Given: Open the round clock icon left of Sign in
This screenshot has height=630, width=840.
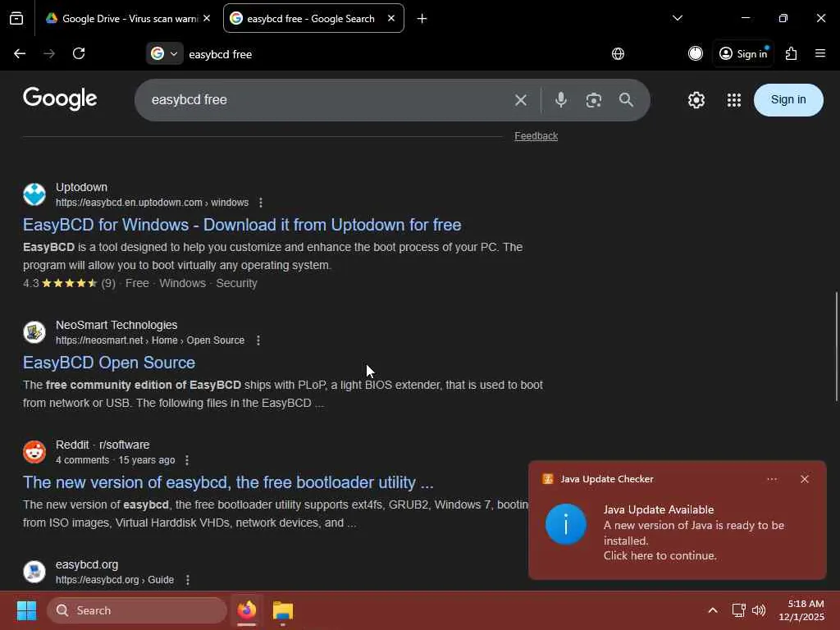Looking at the screenshot, I should tap(696, 53).
